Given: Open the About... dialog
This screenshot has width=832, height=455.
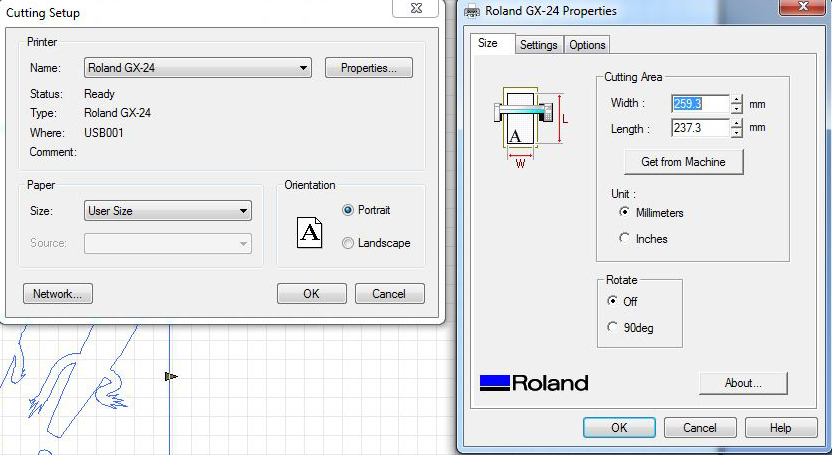Looking at the screenshot, I should click(743, 383).
